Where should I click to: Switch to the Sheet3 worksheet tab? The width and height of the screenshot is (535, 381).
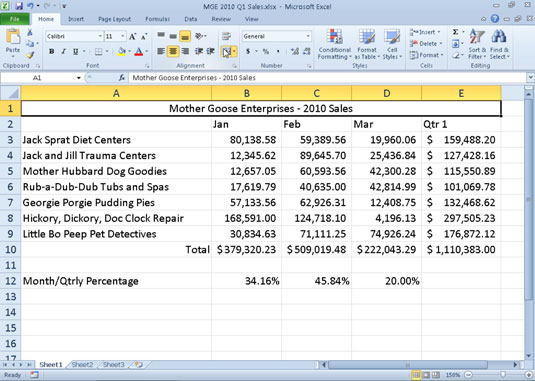point(114,365)
